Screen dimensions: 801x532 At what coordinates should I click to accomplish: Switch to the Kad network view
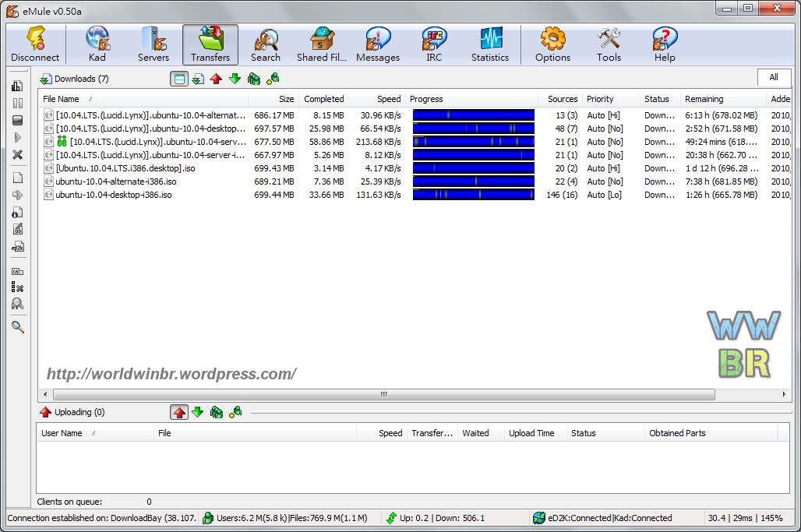[x=97, y=44]
